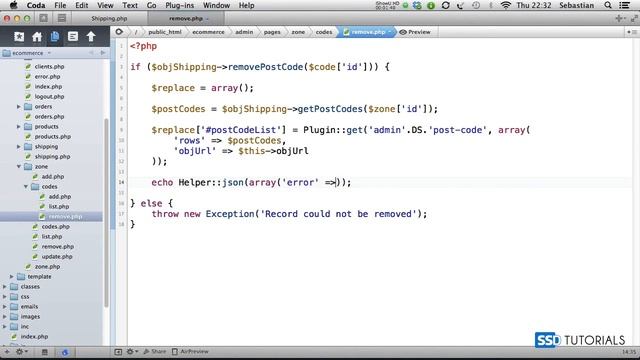The image size is (640, 360).
Task: Click the code line starting with $postCodes =
Action: (x=294, y=109)
